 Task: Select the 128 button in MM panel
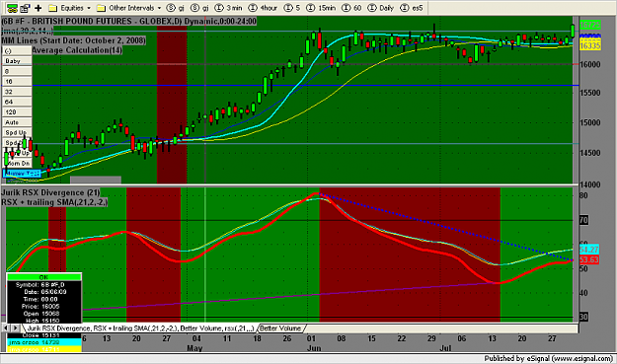[x=17, y=112]
